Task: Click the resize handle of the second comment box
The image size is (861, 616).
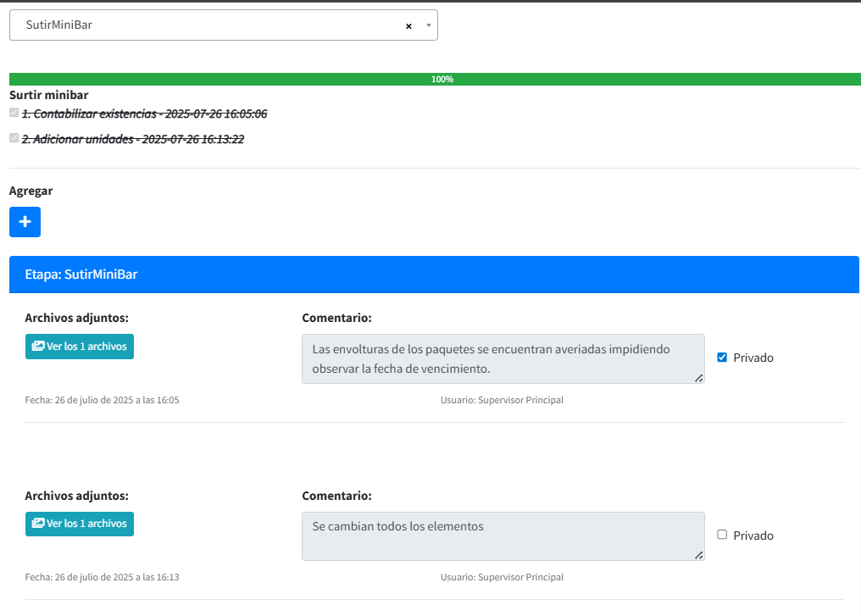Action: [x=698, y=555]
